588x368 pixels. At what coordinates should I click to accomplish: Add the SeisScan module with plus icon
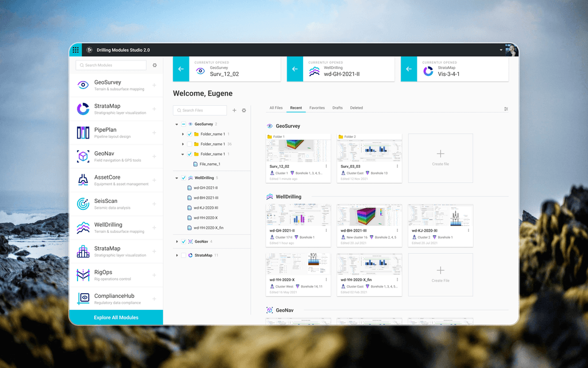(x=154, y=204)
